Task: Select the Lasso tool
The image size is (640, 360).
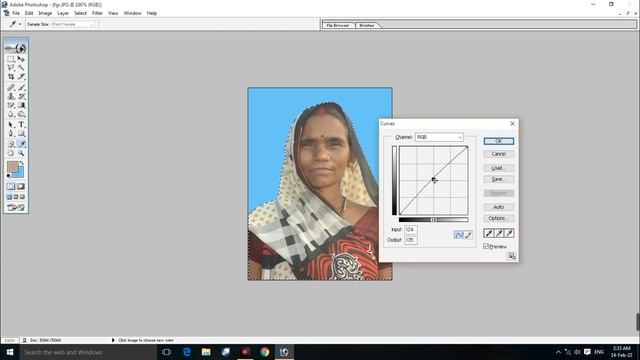Action: click(11, 68)
